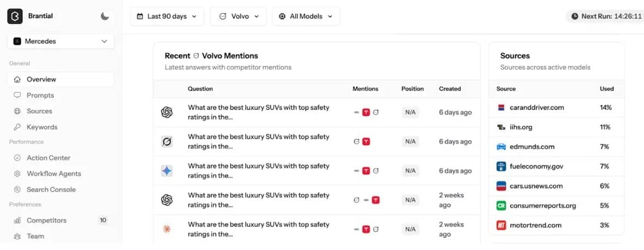Toggle dark mode moon icon

click(105, 16)
